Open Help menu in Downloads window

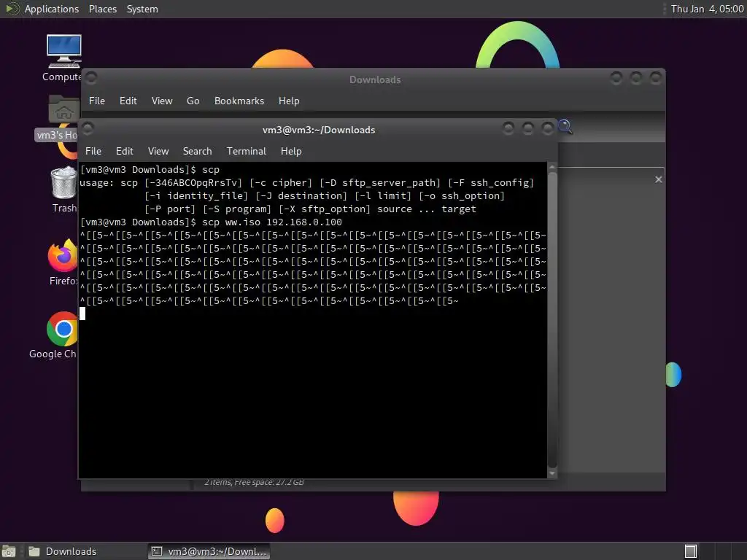pos(289,101)
